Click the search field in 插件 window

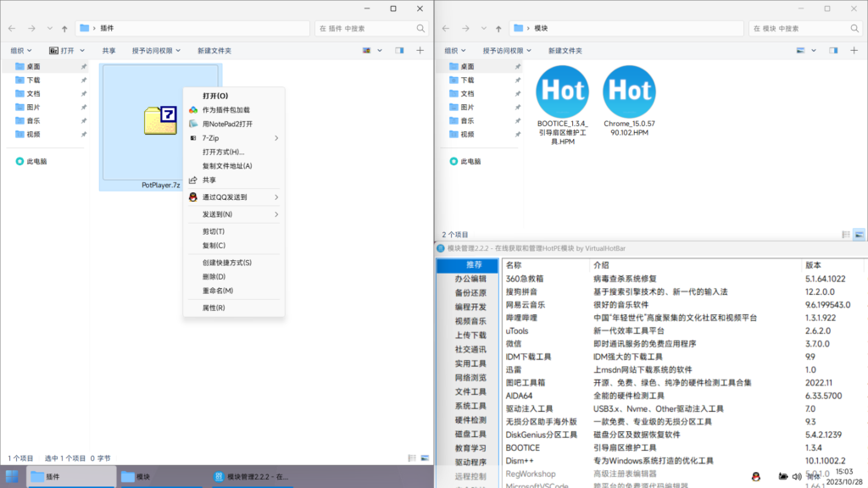point(372,28)
